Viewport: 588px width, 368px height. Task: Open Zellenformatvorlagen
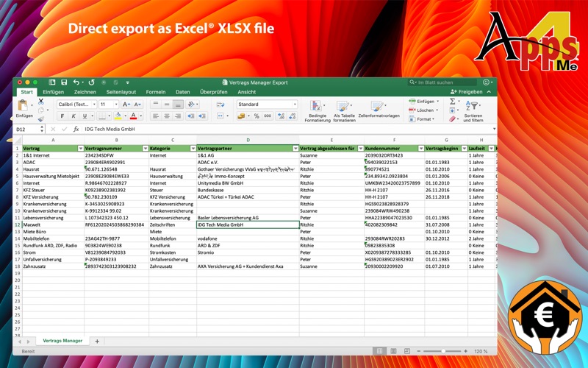click(379, 109)
